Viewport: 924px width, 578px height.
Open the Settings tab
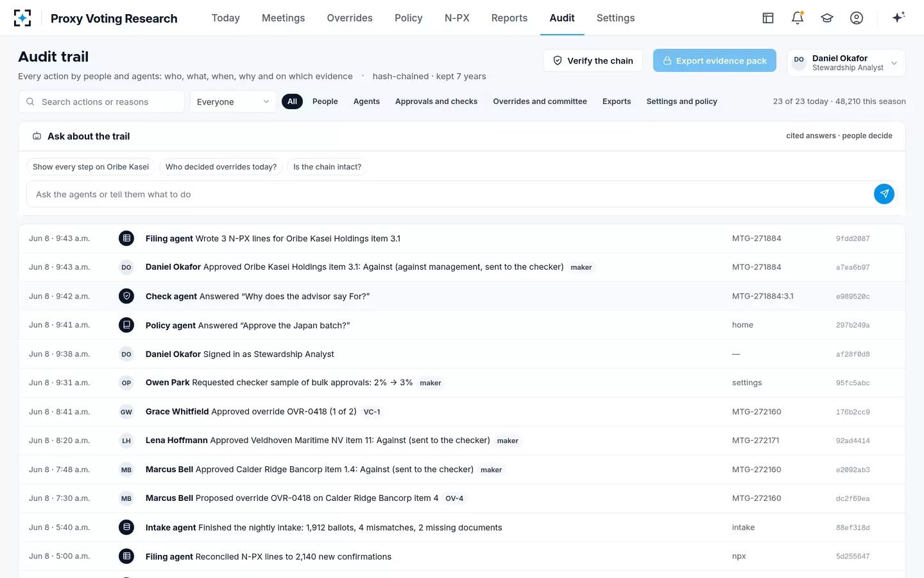coord(615,18)
